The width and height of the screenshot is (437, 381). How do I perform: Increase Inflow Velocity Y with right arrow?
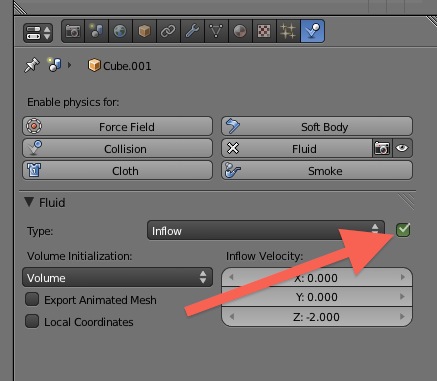[x=403, y=297]
